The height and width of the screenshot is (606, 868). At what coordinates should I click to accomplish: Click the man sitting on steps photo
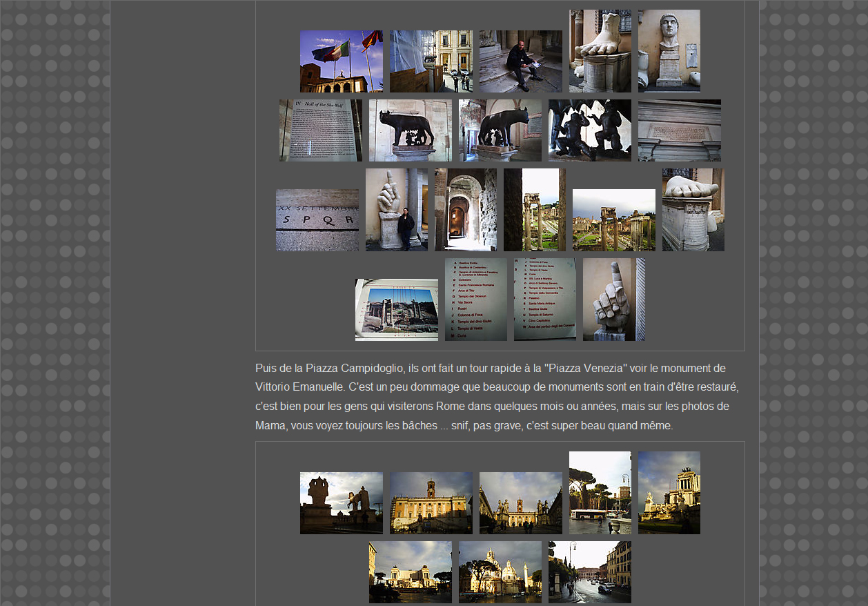(520, 61)
